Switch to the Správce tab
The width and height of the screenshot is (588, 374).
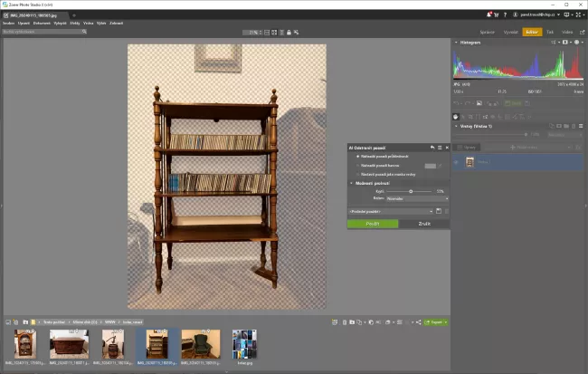[x=487, y=33]
